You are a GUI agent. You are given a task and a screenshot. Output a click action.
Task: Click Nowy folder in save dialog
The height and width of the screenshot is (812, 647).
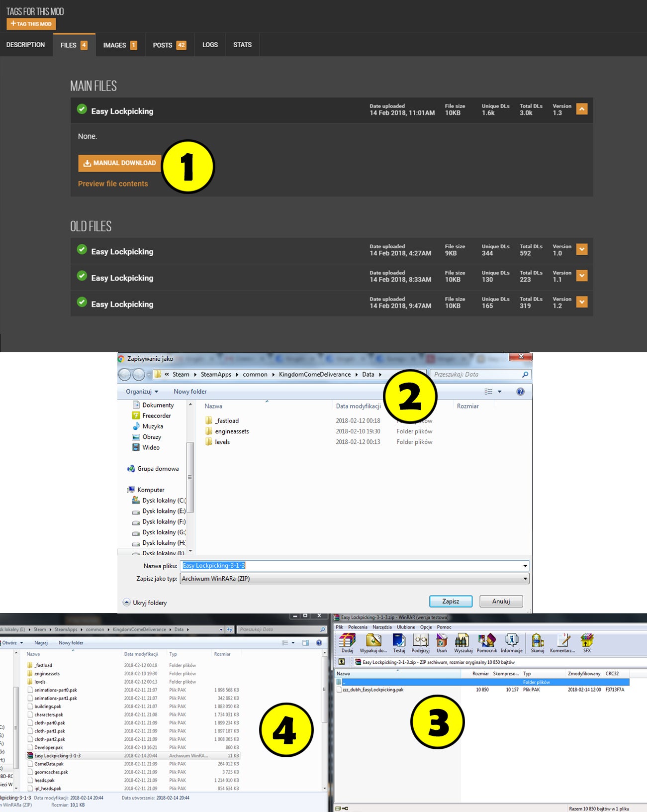click(x=190, y=392)
